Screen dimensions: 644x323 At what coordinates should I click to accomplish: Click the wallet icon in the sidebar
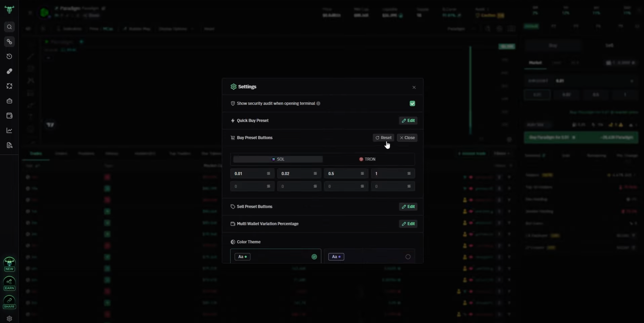(x=9, y=116)
